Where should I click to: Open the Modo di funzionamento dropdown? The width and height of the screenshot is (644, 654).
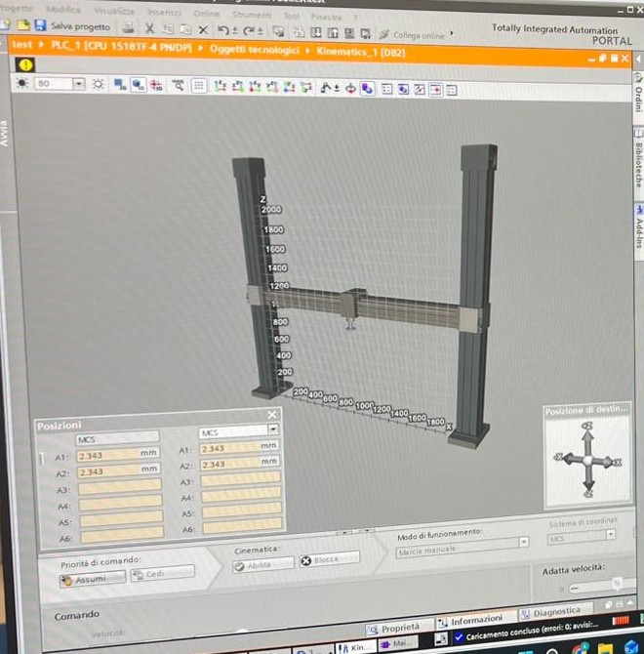(x=524, y=542)
